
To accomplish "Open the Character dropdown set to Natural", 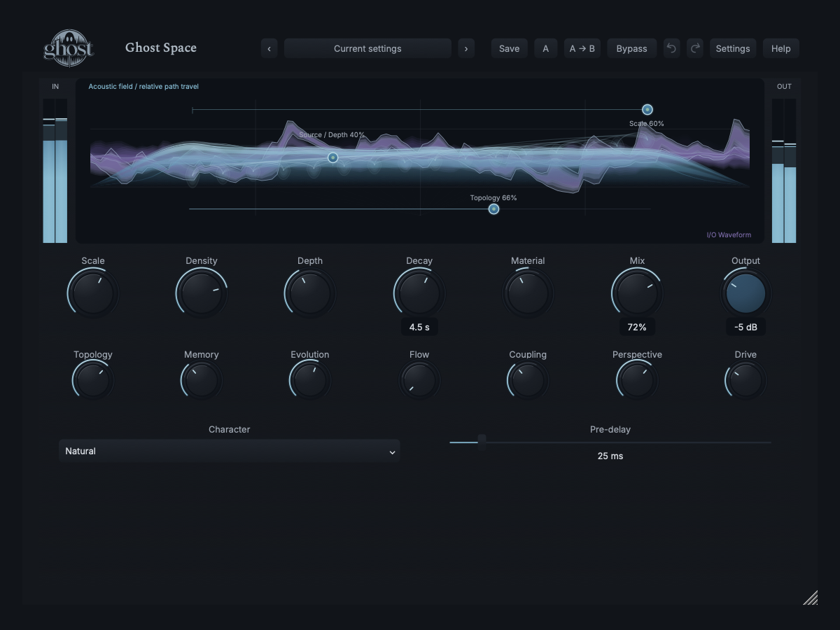I will 230,451.
